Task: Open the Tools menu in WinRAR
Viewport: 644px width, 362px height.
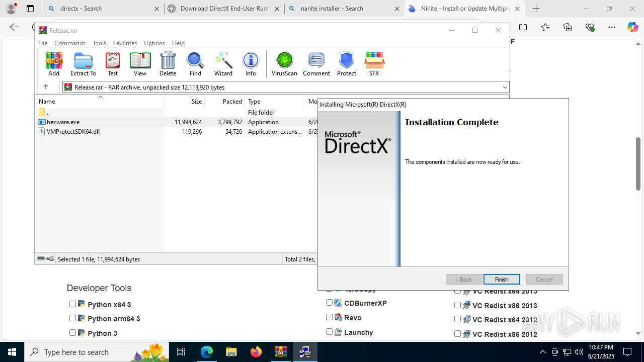Action: [99, 43]
